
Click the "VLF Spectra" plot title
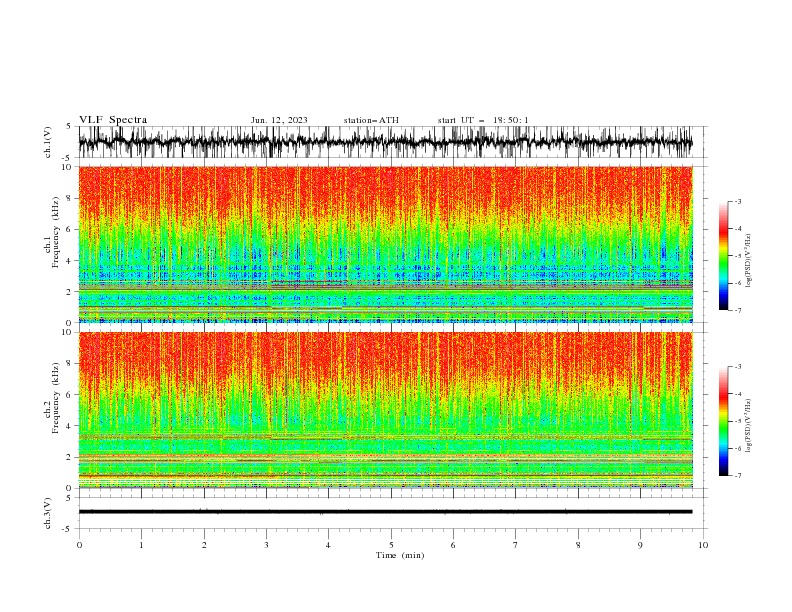pos(113,120)
